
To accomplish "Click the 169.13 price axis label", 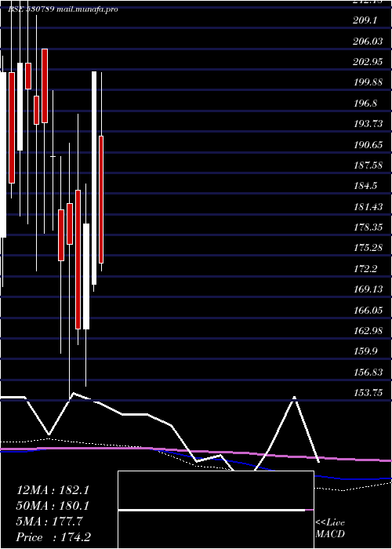I will (368, 289).
